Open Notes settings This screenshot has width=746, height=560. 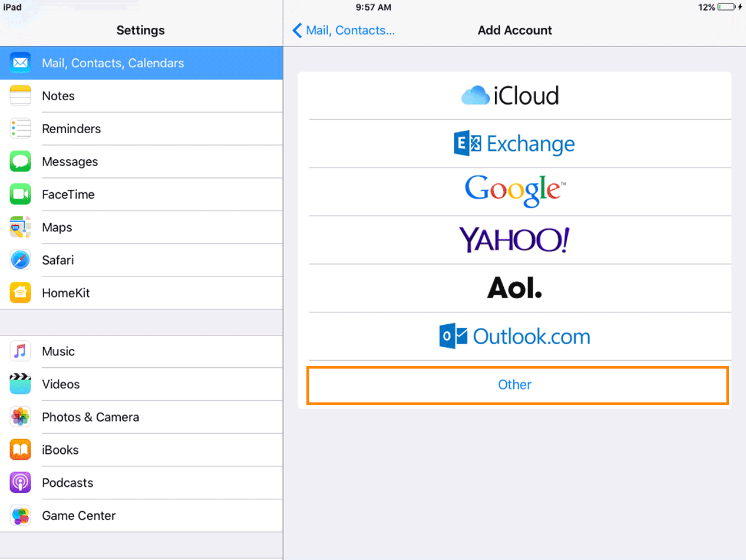coord(141,95)
